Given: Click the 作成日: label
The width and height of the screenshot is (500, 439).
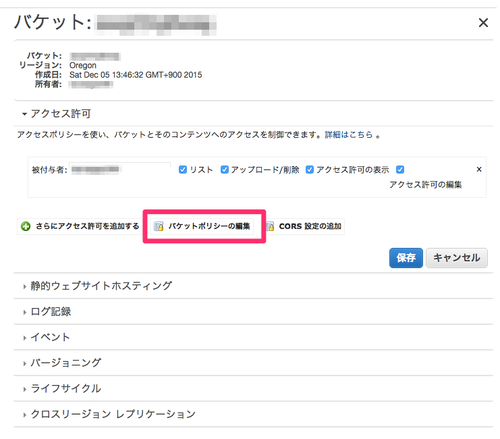Looking at the screenshot, I should (x=48, y=75).
